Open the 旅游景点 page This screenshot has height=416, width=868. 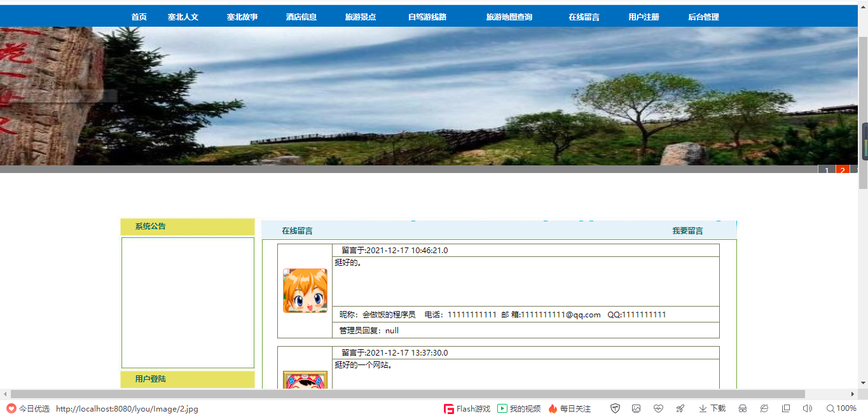(x=361, y=17)
